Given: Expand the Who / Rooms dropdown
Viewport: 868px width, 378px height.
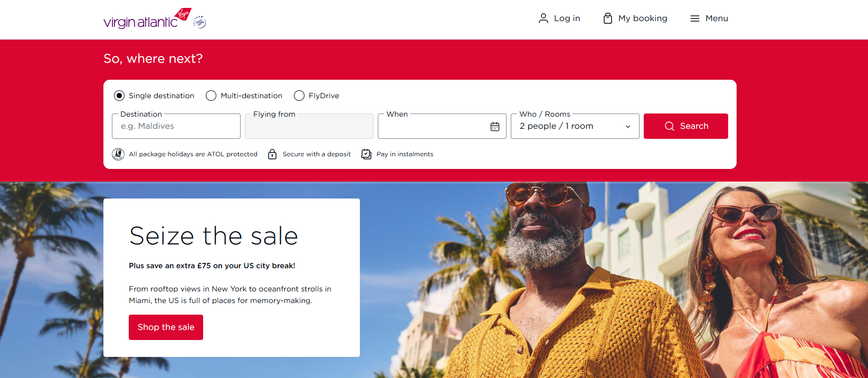Looking at the screenshot, I should click(x=575, y=126).
